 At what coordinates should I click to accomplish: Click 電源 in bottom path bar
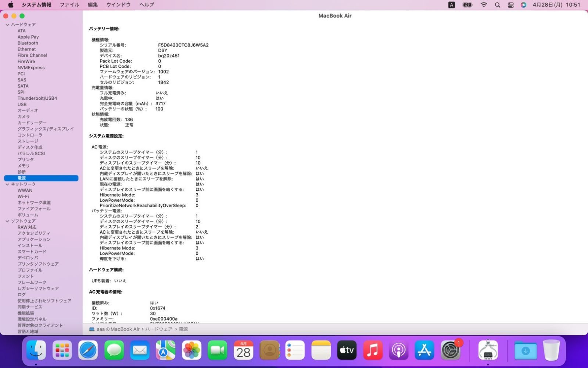[x=183, y=329]
